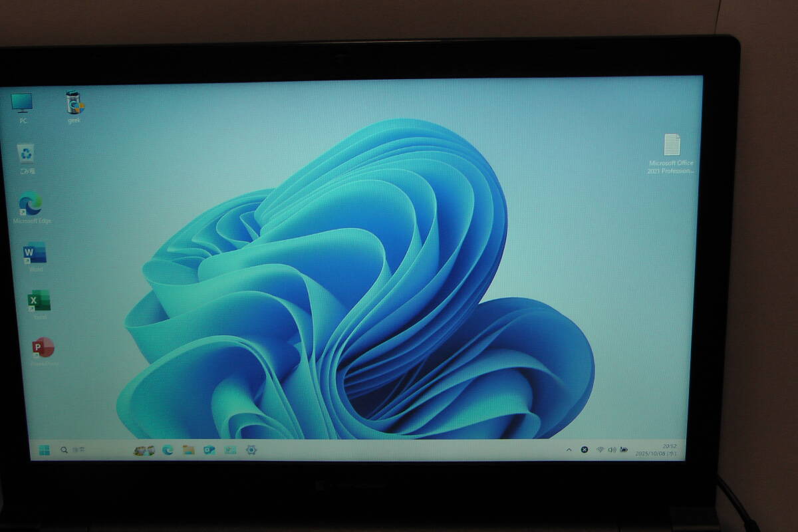Launch the Word desktop shortcut

click(x=35, y=257)
